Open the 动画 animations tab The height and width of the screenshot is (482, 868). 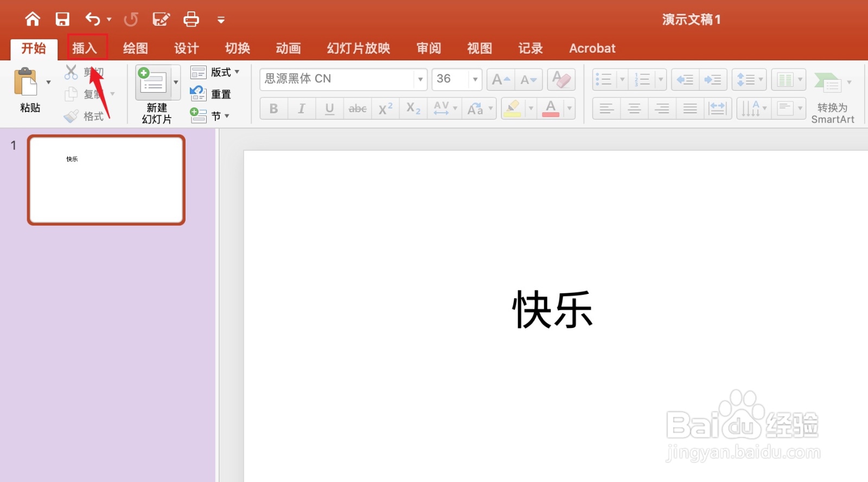click(x=289, y=48)
